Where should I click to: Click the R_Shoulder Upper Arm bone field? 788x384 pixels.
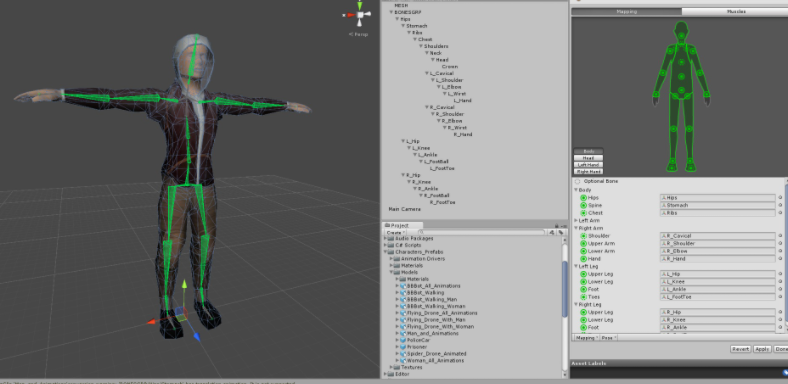click(718, 243)
